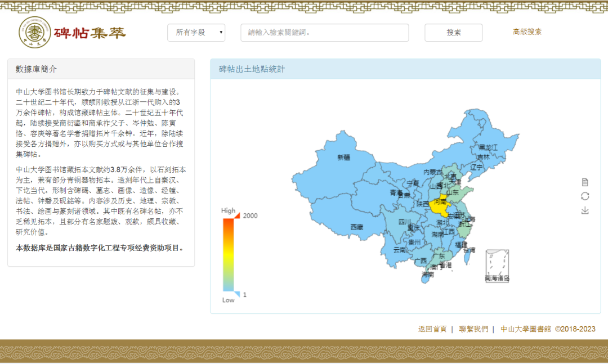Click the 碑帖出土地點統計 panel heading

tap(252, 69)
